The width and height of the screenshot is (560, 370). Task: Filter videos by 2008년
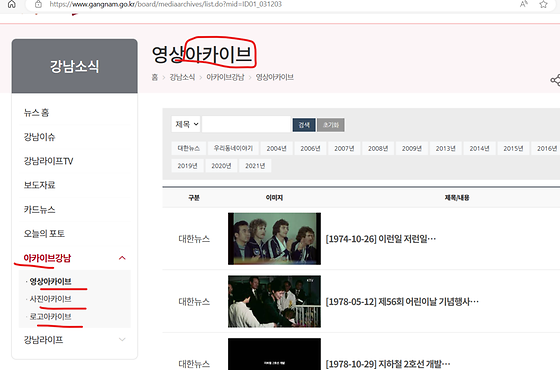point(378,148)
